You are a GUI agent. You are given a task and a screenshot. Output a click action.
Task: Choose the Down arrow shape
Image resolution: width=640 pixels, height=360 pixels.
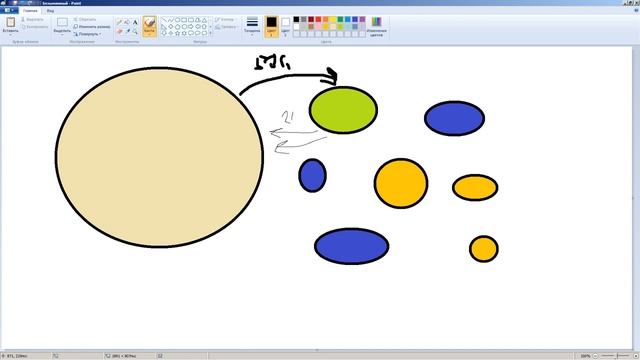pos(164,33)
